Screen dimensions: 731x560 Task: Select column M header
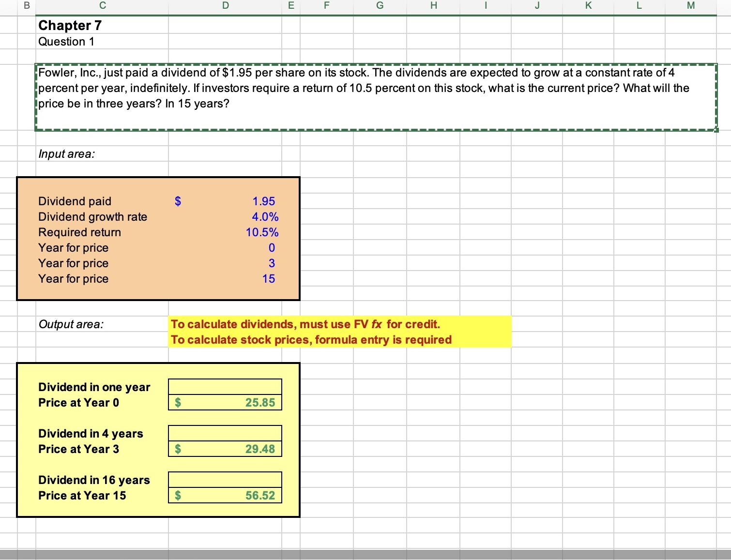point(690,6)
